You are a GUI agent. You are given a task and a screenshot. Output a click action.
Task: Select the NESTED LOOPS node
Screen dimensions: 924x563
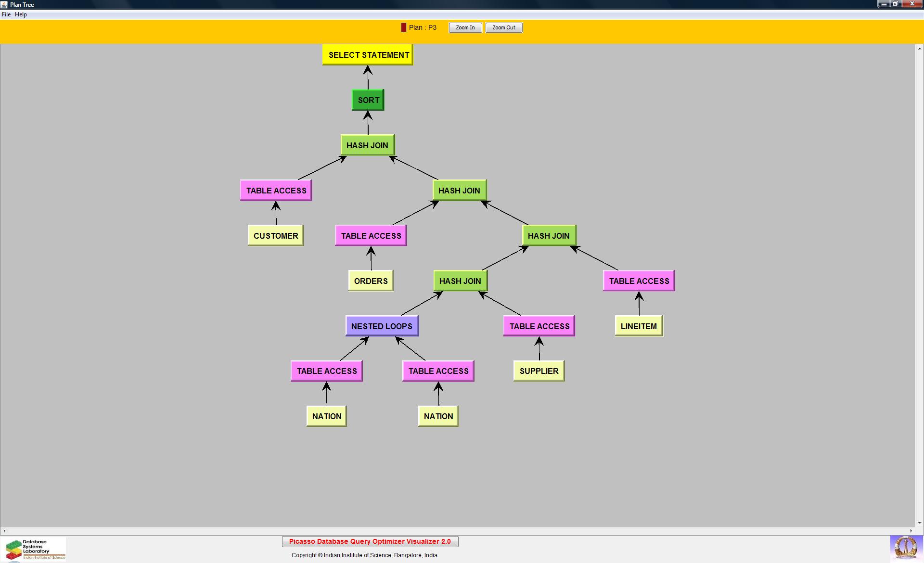pos(382,326)
